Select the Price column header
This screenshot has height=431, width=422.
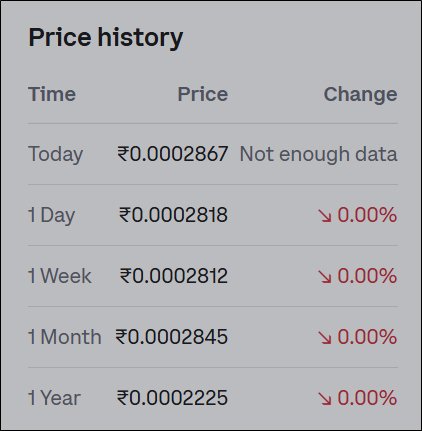pos(203,94)
